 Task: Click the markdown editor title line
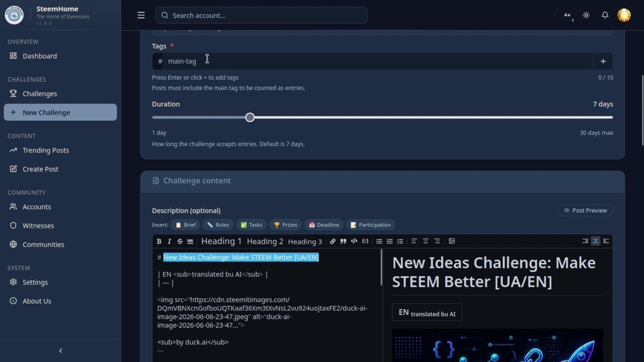238,257
